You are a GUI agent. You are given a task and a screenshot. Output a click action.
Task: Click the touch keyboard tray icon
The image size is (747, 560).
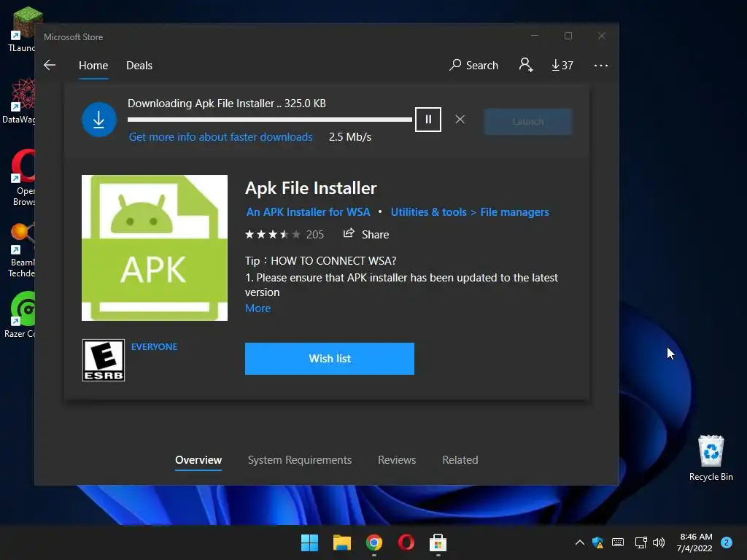click(x=618, y=542)
